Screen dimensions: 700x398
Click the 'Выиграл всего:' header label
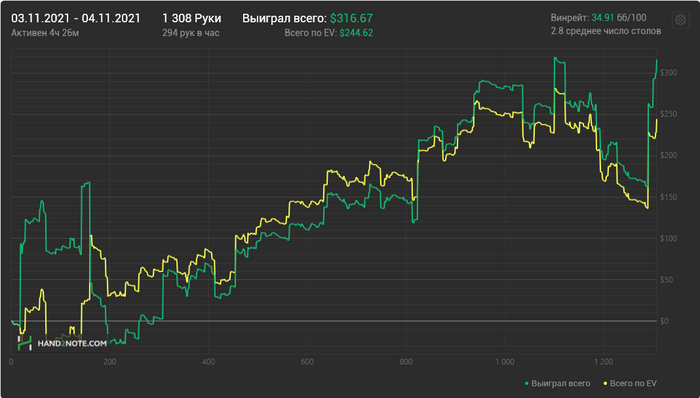(284, 18)
